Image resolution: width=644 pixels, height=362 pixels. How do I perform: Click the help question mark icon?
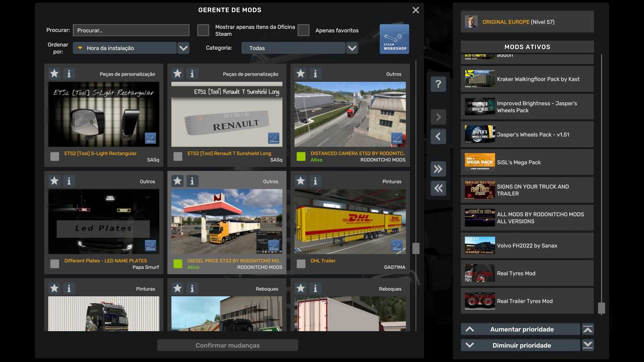coord(438,84)
